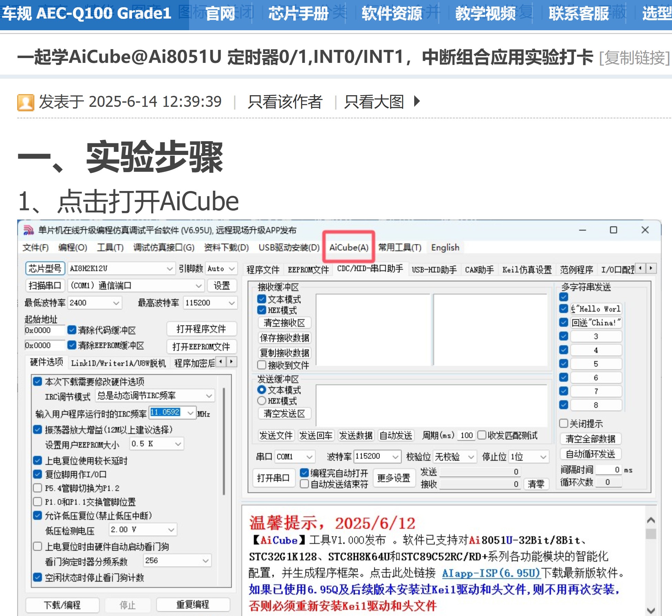The image size is (672, 616).
Task: Enable 接收到文件 checkbox
Action: point(262,365)
